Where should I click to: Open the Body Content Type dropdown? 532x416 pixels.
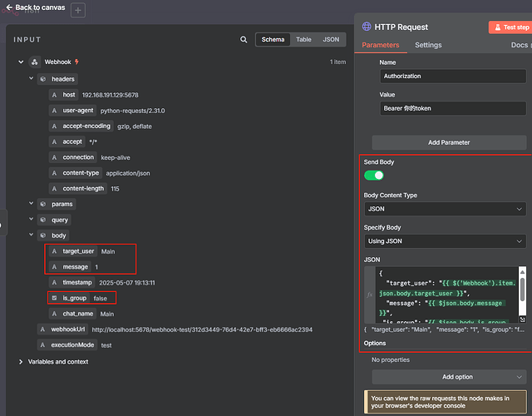coord(446,209)
